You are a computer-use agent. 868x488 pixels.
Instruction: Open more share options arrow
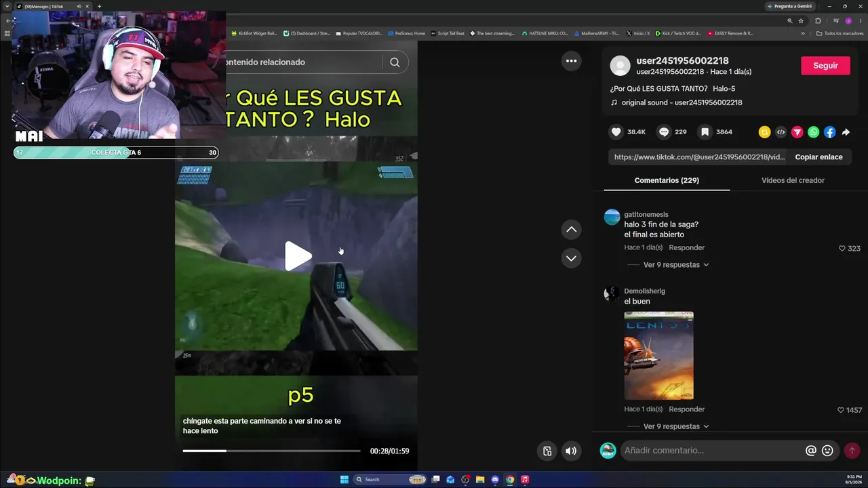coord(846,132)
